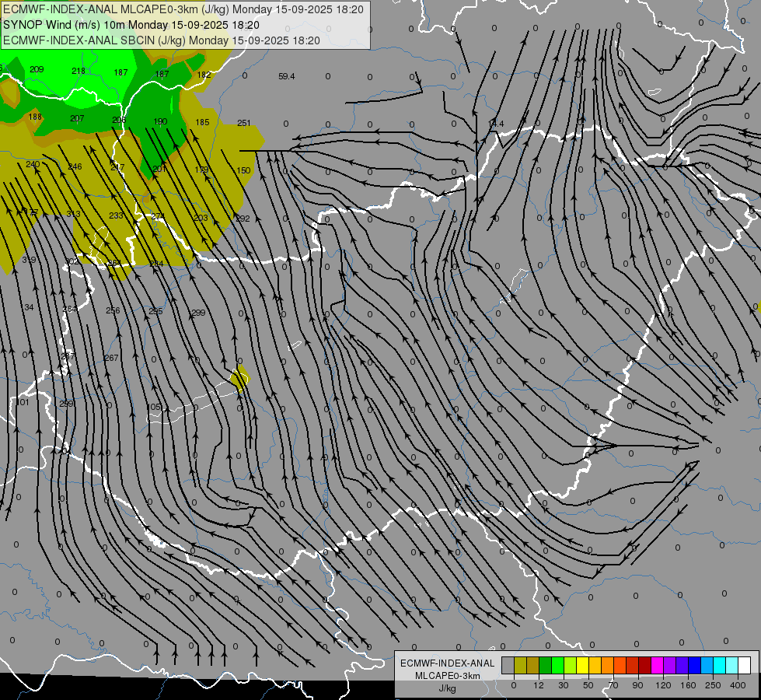The height and width of the screenshot is (700, 761).
Task: Click the map value 246
Action: click(75, 166)
